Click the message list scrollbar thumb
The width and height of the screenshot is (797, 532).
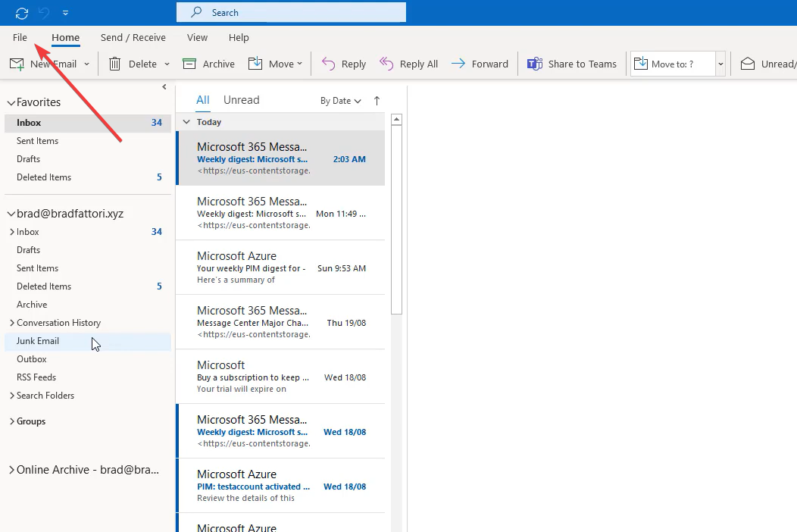tap(396, 220)
